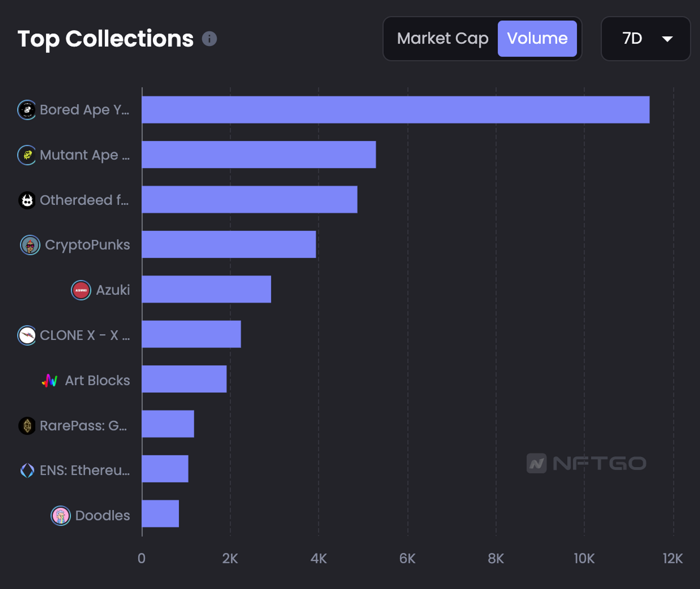Click the dropdown arrow next to 7D
The height and width of the screenshot is (589, 700).
point(667,39)
